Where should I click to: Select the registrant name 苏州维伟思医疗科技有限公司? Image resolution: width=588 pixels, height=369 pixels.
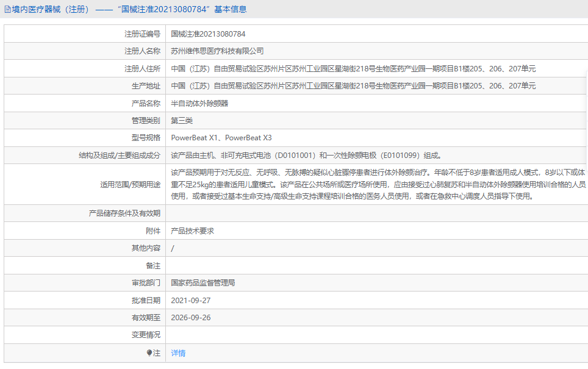point(217,51)
